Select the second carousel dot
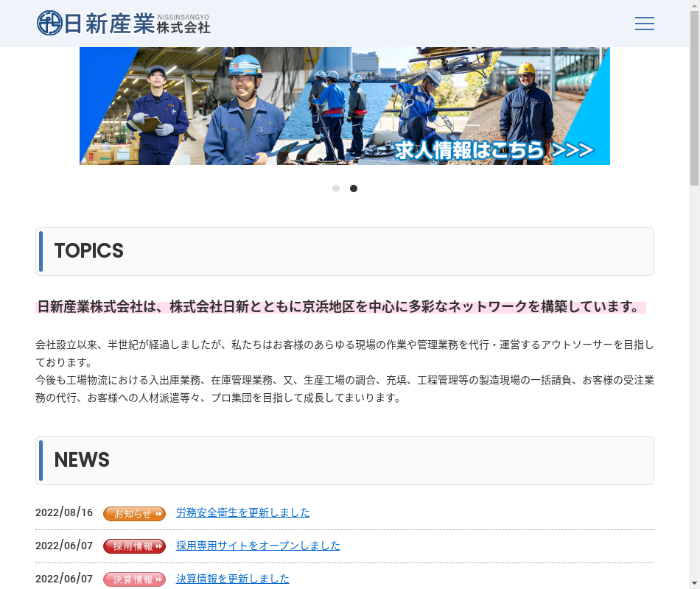This screenshot has height=589, width=700. point(354,188)
